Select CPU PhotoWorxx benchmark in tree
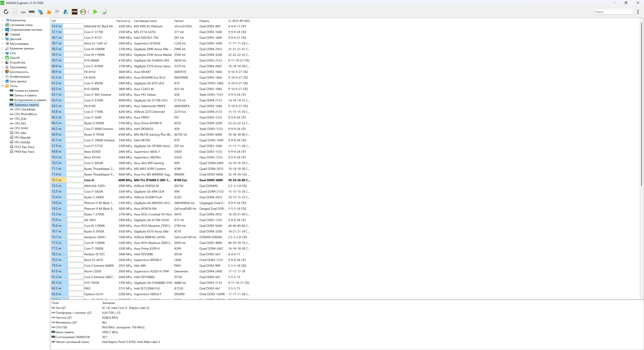This screenshot has width=644, height=350. 25,114
